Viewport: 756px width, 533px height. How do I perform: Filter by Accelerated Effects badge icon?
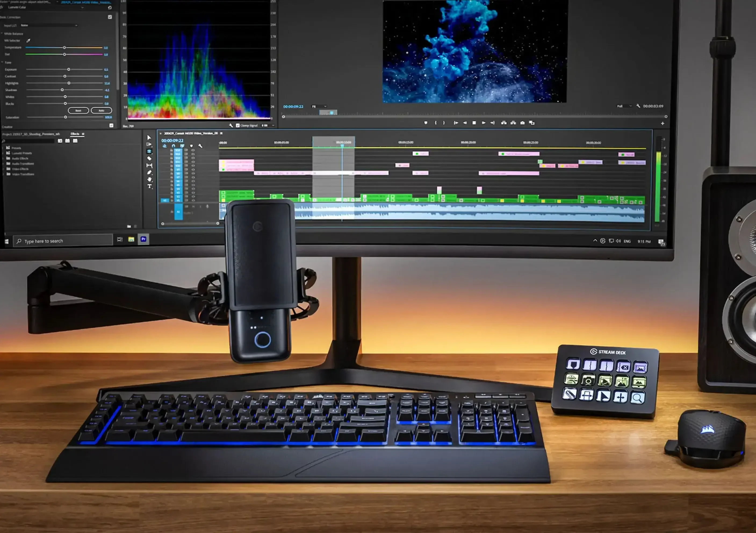pyautogui.click(x=60, y=141)
